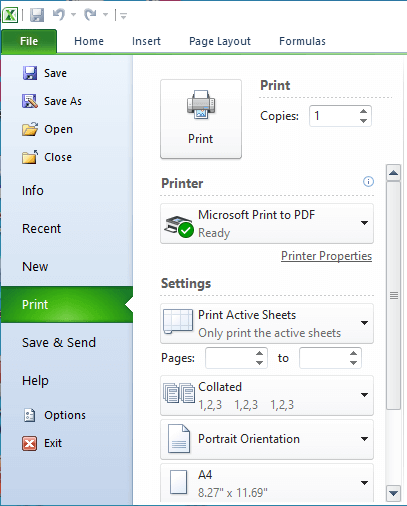Click the printer info icon
The image size is (407, 506).
(x=368, y=182)
